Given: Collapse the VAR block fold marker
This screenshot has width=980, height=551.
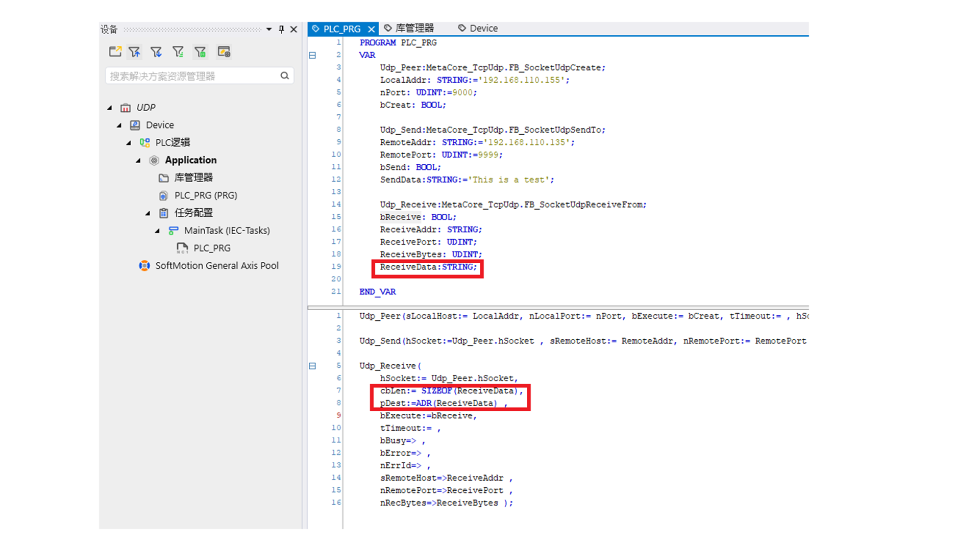Looking at the screenshot, I should pos(312,55).
